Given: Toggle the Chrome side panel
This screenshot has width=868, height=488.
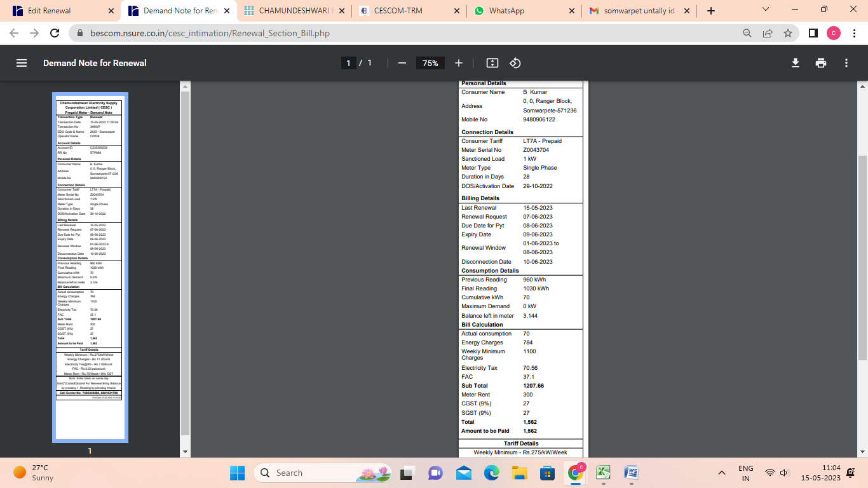Looking at the screenshot, I should coord(813,33).
